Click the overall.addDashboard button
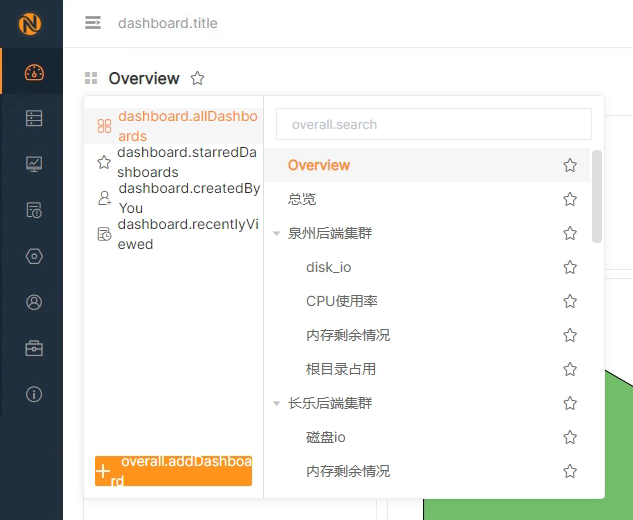 pos(173,471)
